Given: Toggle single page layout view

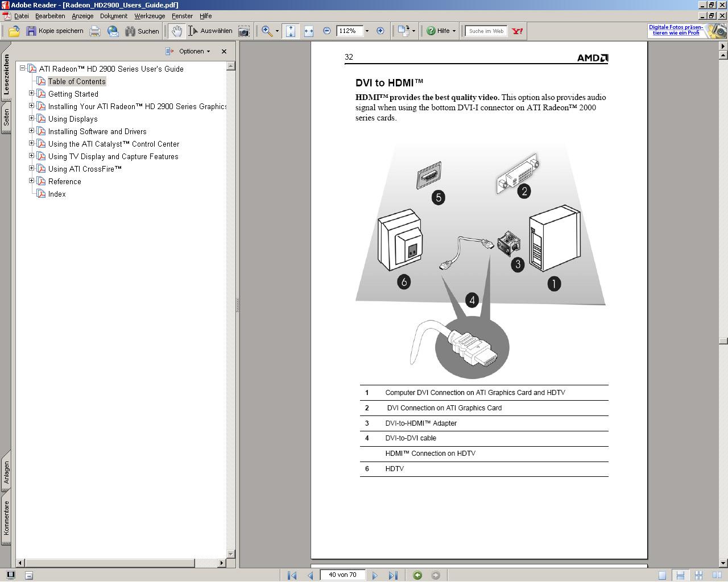Looking at the screenshot, I should coord(662,575).
